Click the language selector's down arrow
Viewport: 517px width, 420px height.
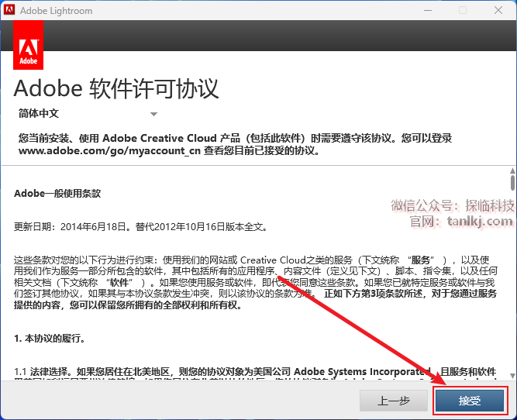tap(153, 115)
